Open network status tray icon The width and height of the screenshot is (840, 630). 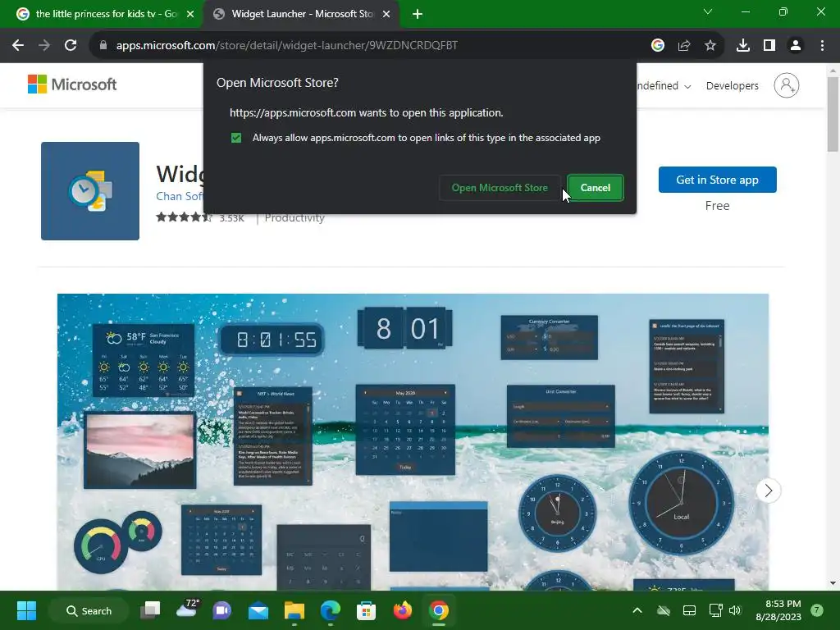coord(715,610)
